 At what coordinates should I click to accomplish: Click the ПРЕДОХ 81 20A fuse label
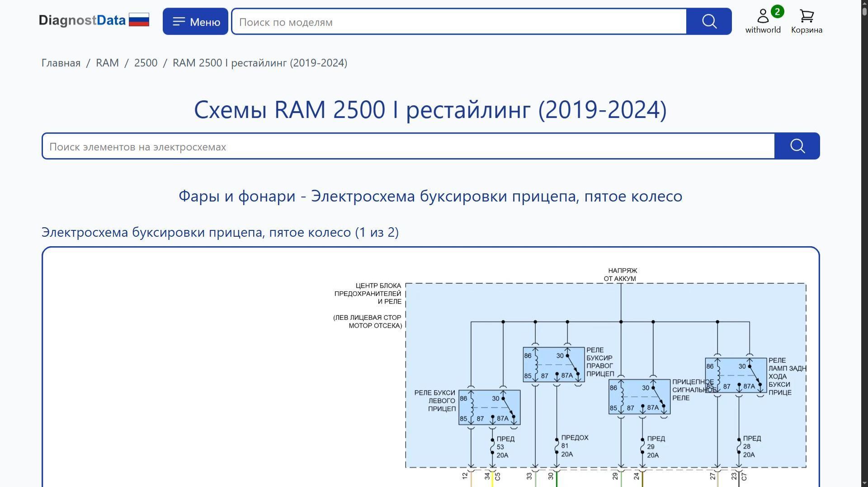coord(575,446)
